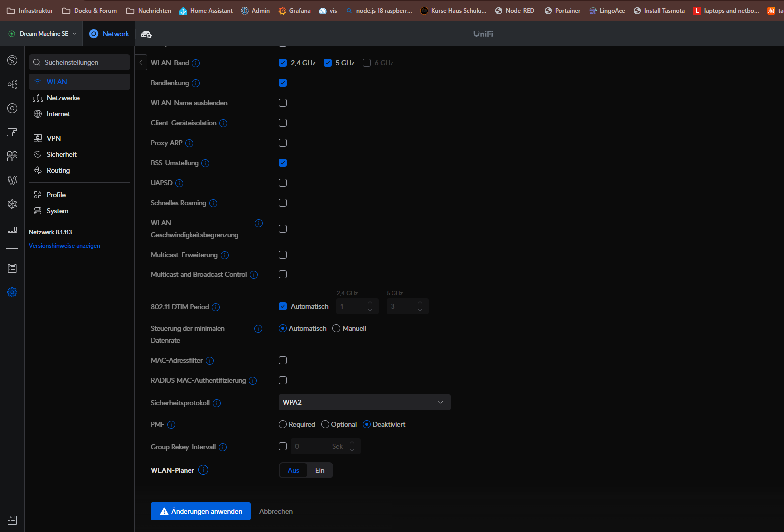Open the ports grid icon in left rail
The height and width of the screenshot is (532, 784).
12,156
